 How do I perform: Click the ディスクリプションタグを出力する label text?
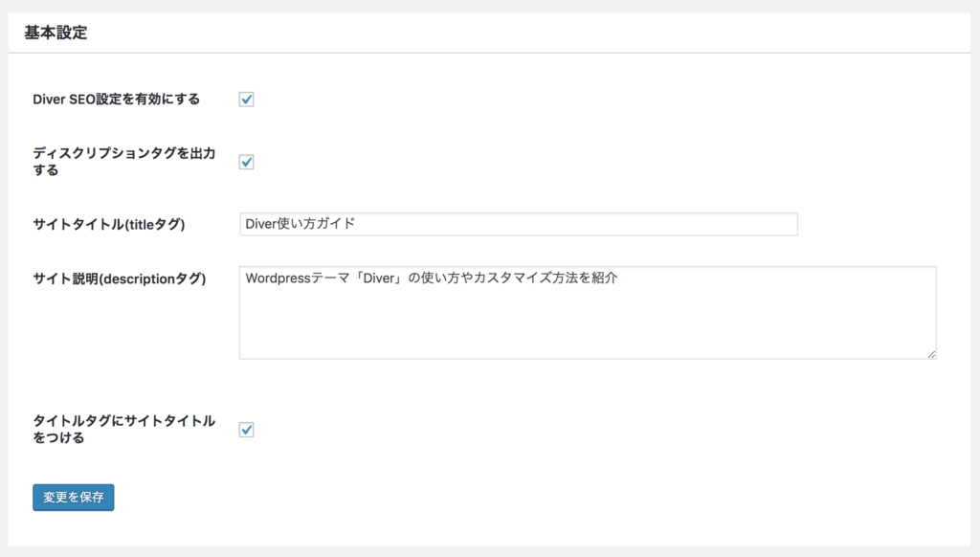[x=123, y=162]
